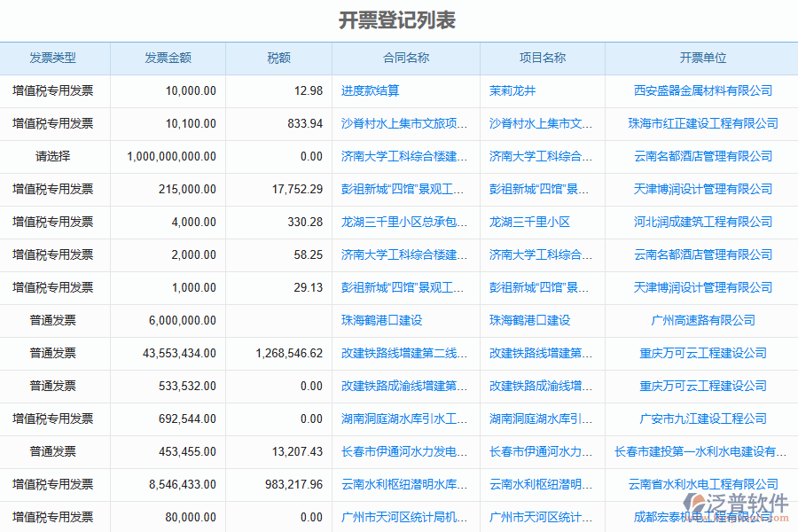Open the 请选择 invoice type cell
The width and height of the screenshot is (798, 532).
(x=53, y=156)
